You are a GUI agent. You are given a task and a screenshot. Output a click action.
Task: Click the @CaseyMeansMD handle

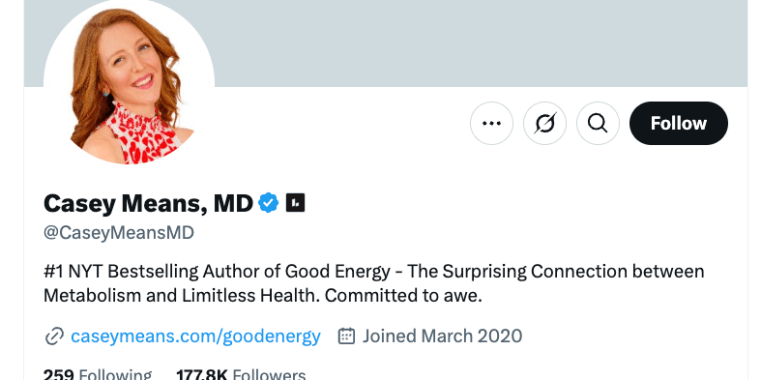pyautogui.click(x=119, y=233)
